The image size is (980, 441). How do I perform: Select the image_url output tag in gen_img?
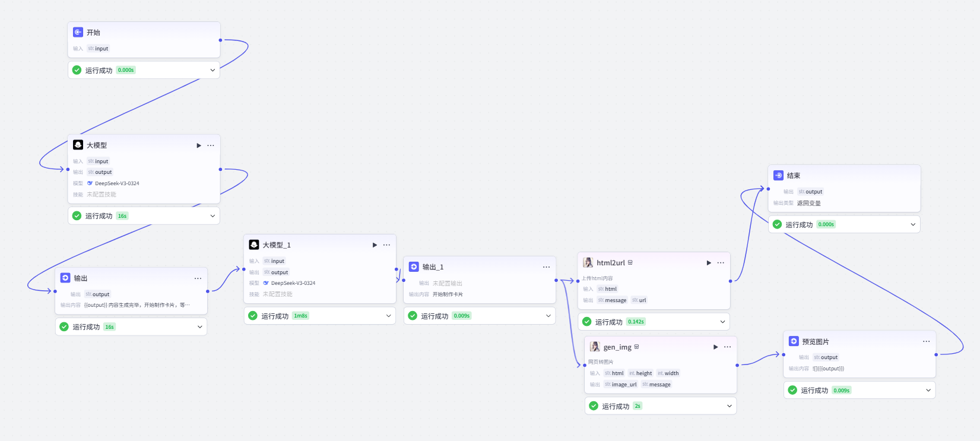(621, 385)
